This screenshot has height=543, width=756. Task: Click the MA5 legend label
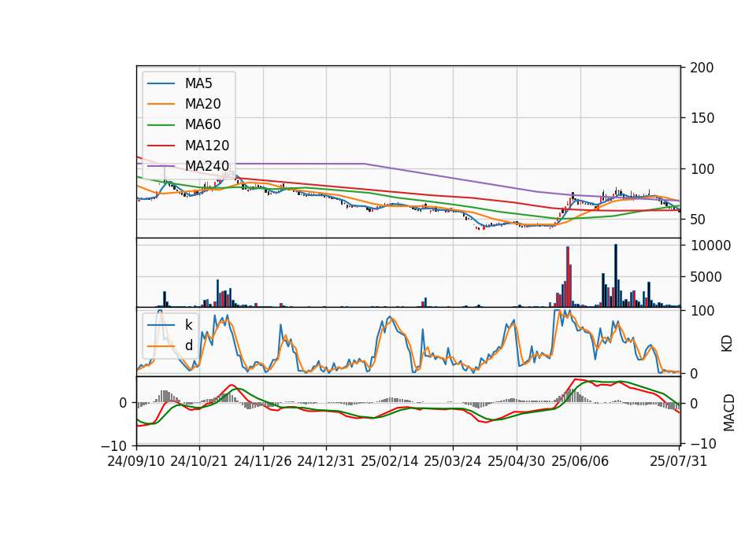tap(198, 83)
